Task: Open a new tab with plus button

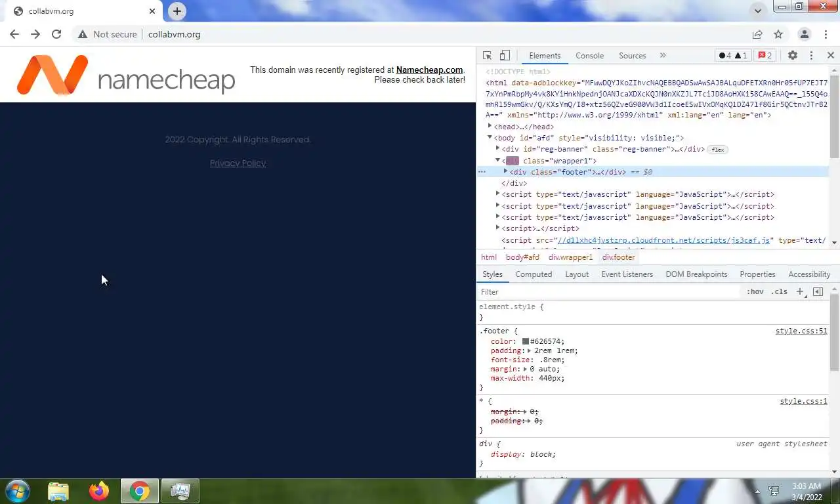Action: pyautogui.click(x=177, y=11)
